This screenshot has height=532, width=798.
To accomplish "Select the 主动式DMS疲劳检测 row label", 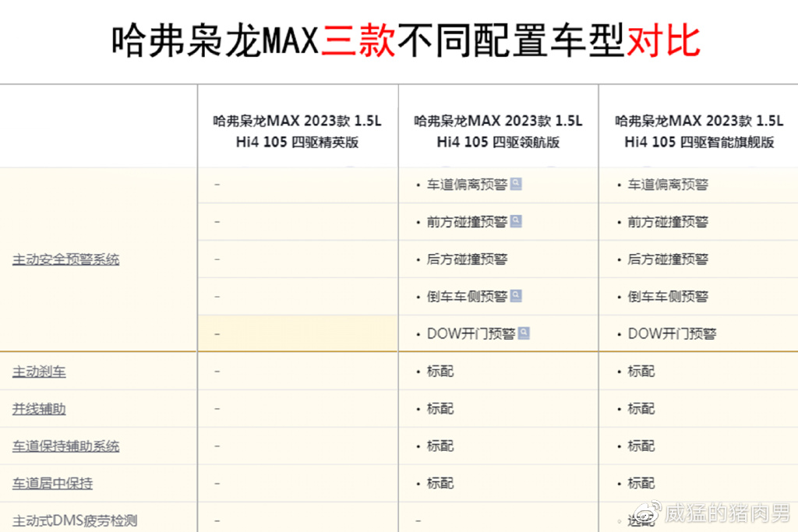I will (75, 520).
